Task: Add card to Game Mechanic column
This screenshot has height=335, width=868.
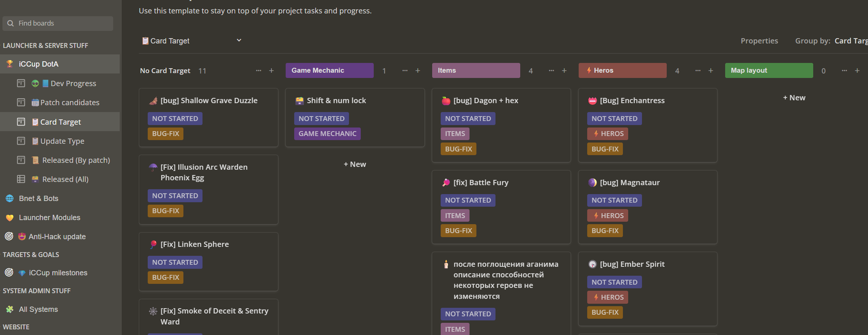Action: (x=418, y=71)
